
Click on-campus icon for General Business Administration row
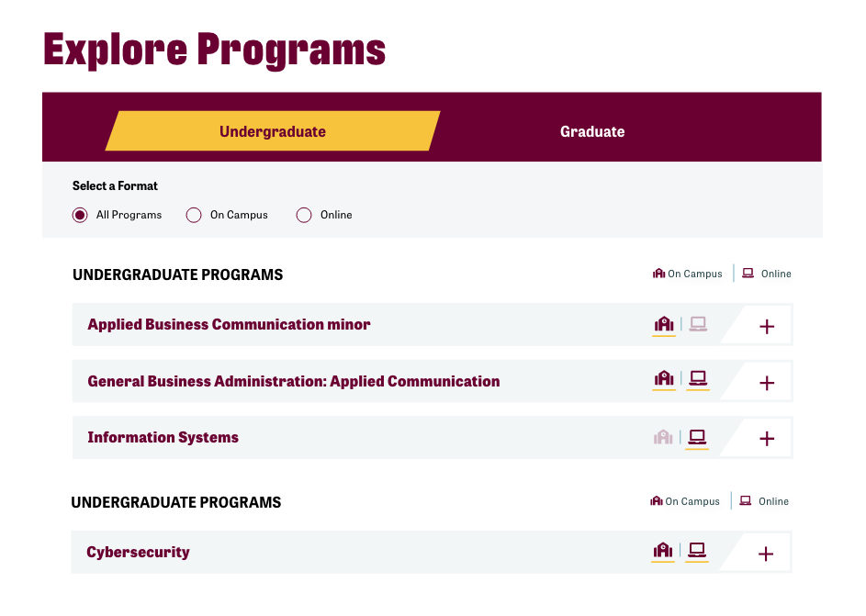tap(664, 378)
